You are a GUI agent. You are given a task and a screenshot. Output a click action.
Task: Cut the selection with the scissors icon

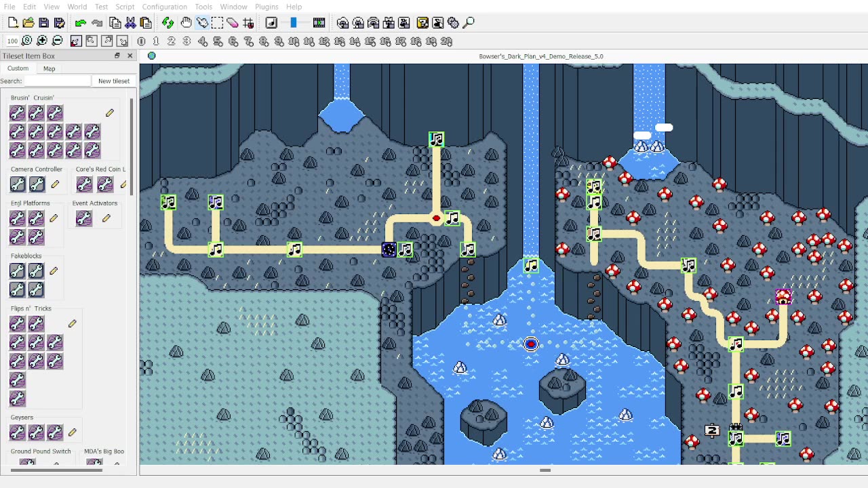(131, 23)
